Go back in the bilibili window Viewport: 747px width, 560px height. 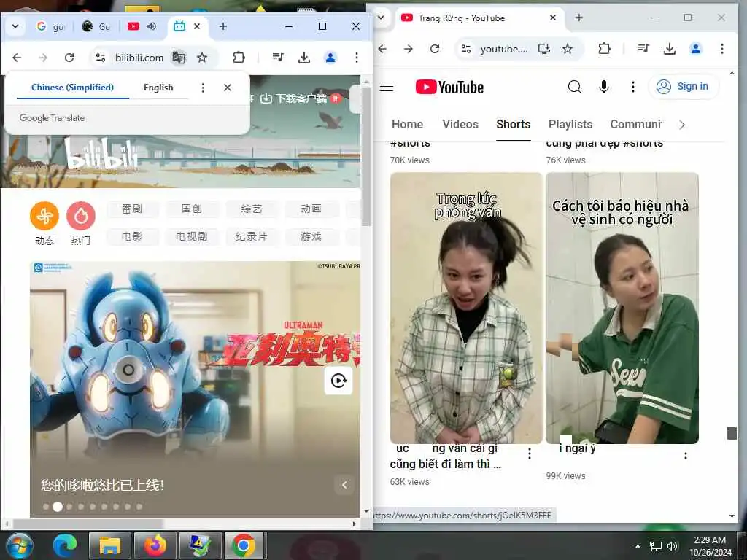tap(18, 58)
